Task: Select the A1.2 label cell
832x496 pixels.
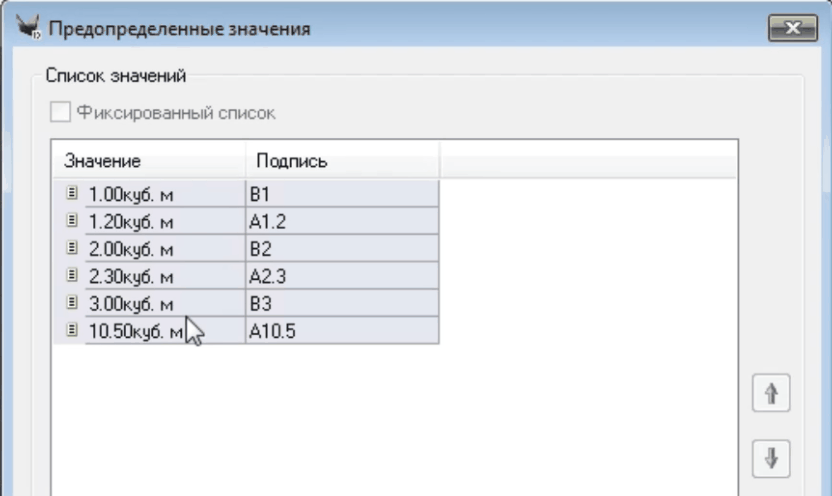Action: tap(342, 222)
